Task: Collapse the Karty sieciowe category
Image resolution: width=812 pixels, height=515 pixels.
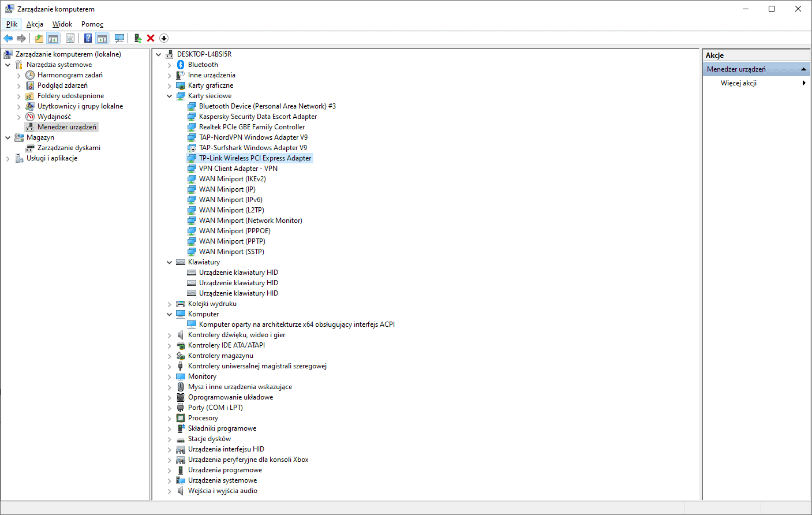Action: pyautogui.click(x=170, y=96)
